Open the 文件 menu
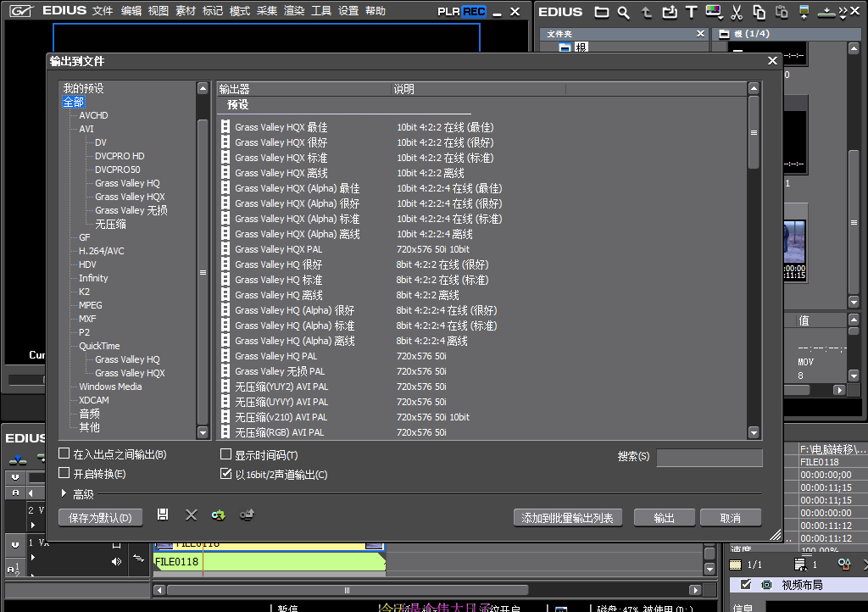Viewport: 868px width, 612px height. (103, 11)
